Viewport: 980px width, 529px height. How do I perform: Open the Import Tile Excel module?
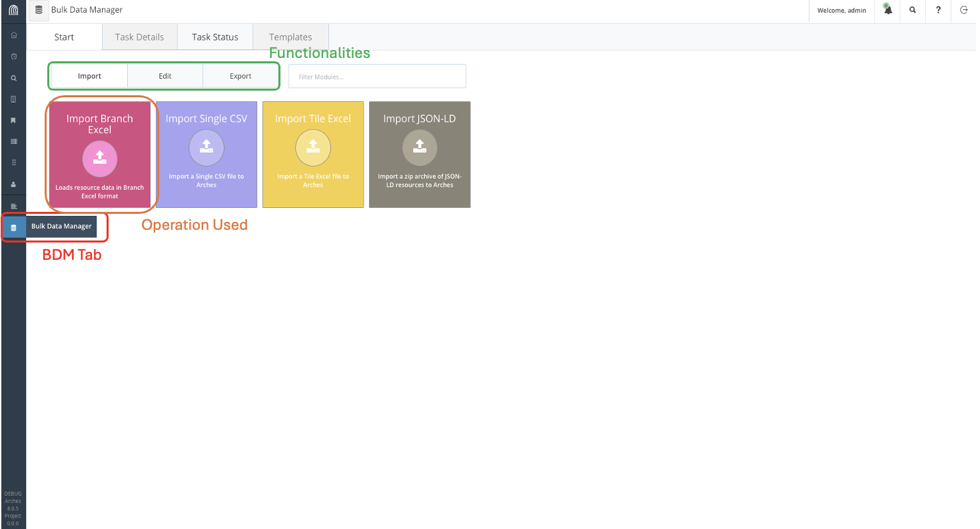[313, 155]
